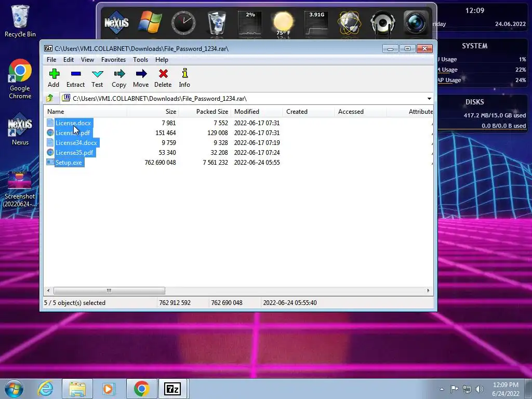Switch to Chrome in taskbar
This screenshot has height=399, width=532.
141,389
